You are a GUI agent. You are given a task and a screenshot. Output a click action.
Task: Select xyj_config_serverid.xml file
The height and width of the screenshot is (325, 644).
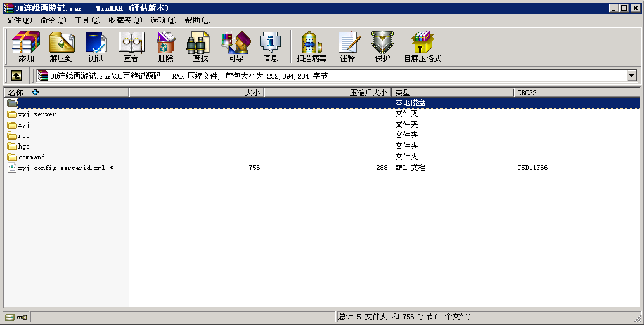(61, 168)
